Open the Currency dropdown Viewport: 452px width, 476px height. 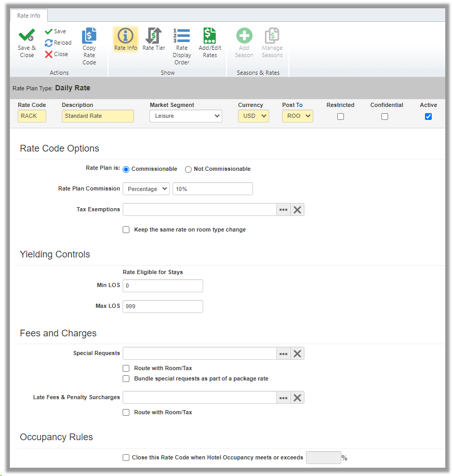click(x=254, y=116)
